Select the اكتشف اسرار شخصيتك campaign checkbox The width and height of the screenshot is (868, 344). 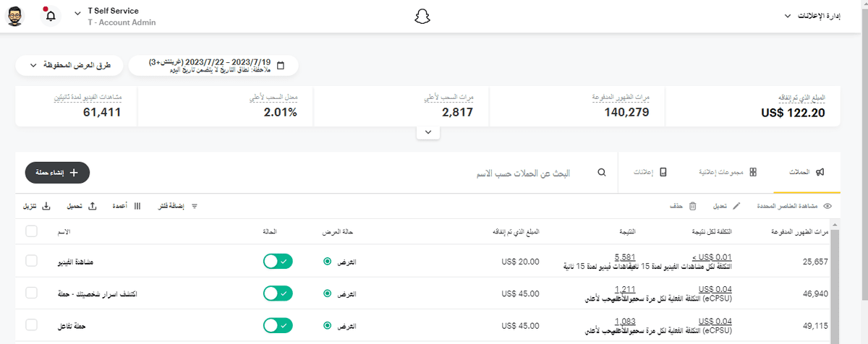coord(31,293)
